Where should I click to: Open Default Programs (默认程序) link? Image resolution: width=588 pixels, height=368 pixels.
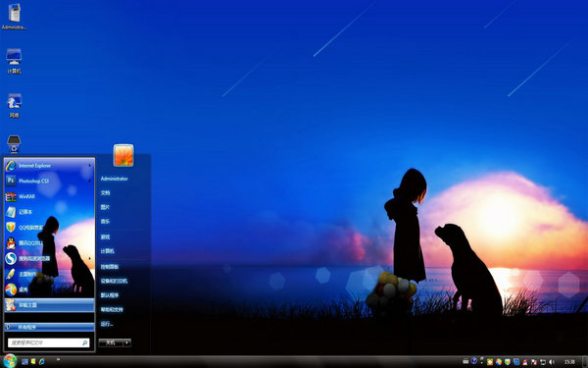tap(110, 295)
